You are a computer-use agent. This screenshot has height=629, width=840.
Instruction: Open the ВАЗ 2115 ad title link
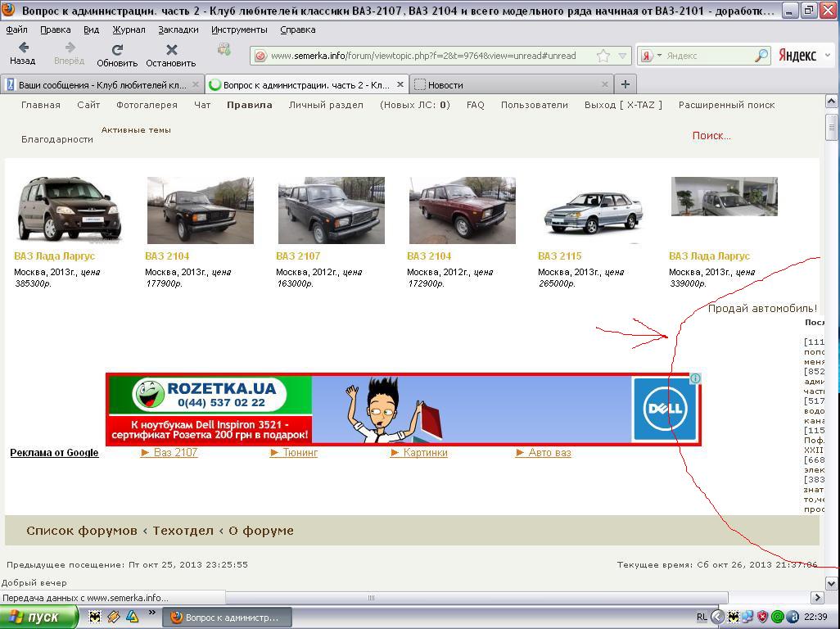pos(559,256)
